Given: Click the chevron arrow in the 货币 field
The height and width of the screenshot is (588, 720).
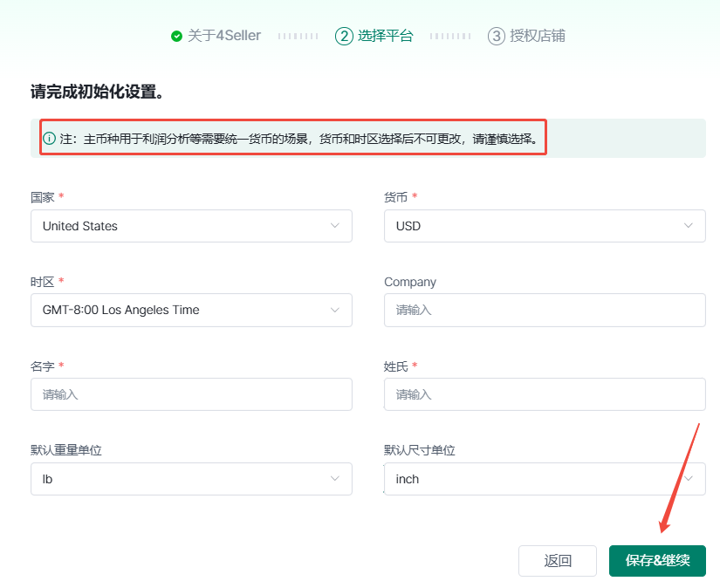Looking at the screenshot, I should [x=689, y=226].
